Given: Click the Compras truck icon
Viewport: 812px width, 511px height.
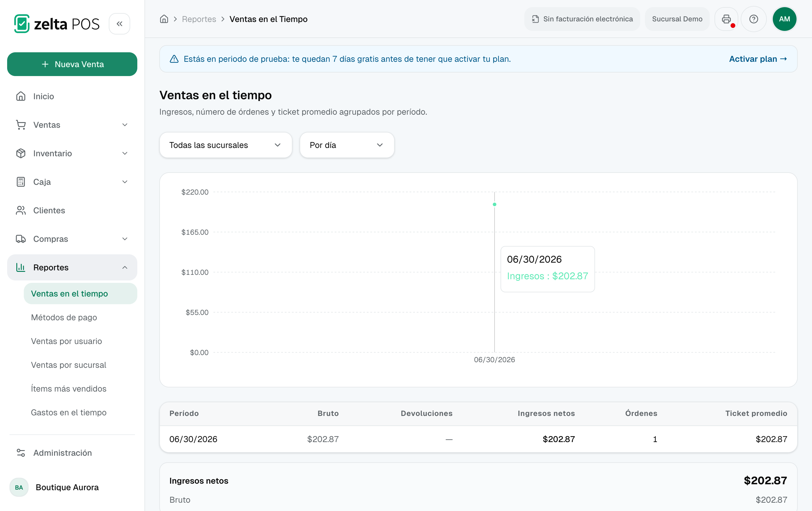Looking at the screenshot, I should click(x=21, y=239).
